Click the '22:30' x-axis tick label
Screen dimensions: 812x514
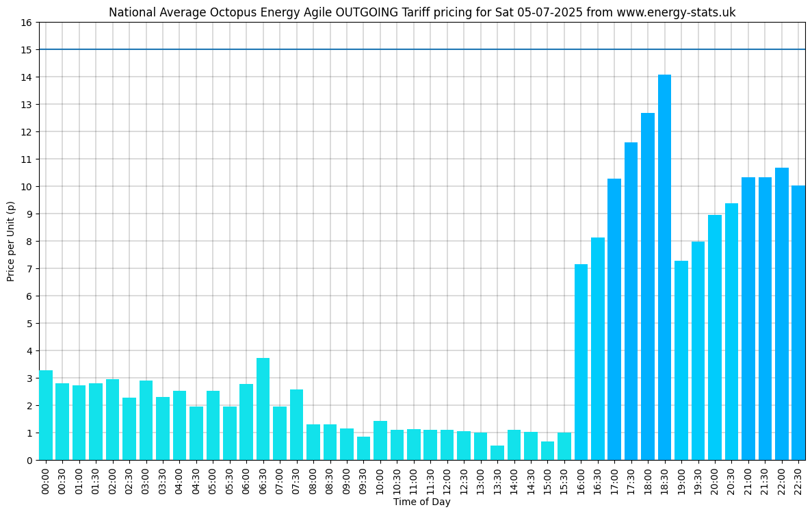798,480
